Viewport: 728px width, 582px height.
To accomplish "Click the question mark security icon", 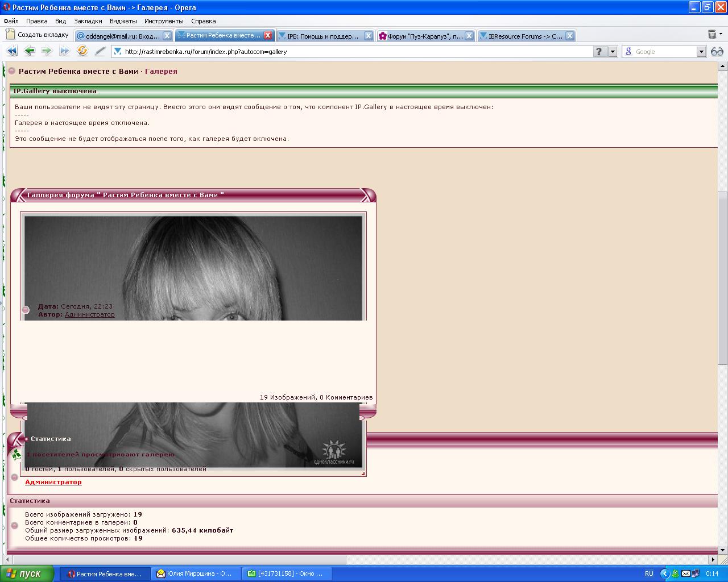I will [x=599, y=52].
